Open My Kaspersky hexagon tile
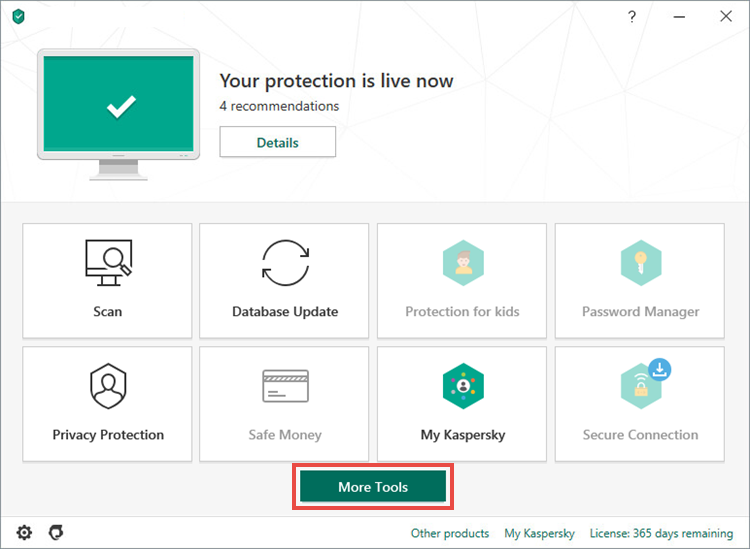Image resolution: width=750 pixels, height=549 pixels. pos(462,404)
